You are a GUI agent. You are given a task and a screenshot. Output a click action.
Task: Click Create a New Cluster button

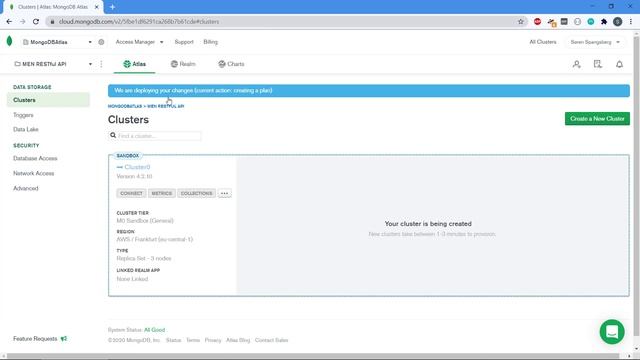click(x=597, y=119)
